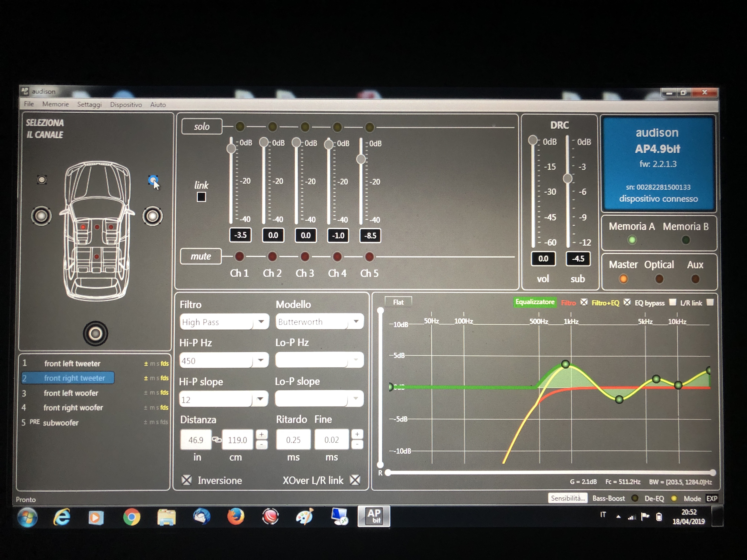Viewport: 747px width, 560px height.
Task: Toggle the Filtro curve checkbox
Action: [584, 302]
